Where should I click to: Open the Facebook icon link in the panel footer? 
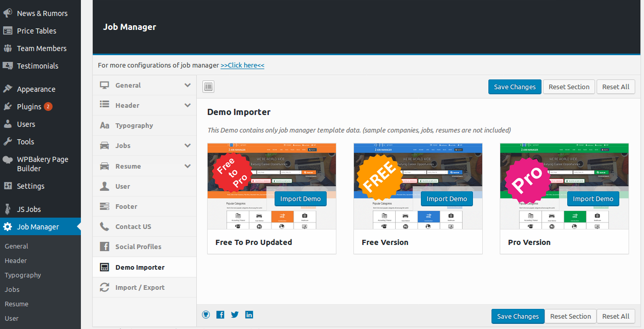pos(221,315)
